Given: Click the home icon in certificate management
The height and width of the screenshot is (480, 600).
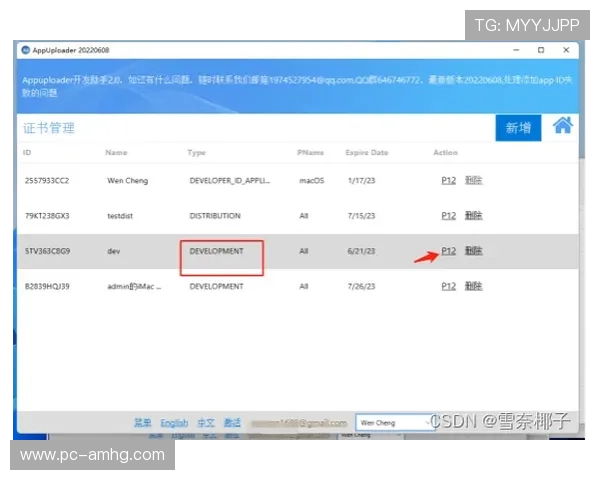Looking at the screenshot, I should pyautogui.click(x=562, y=126).
